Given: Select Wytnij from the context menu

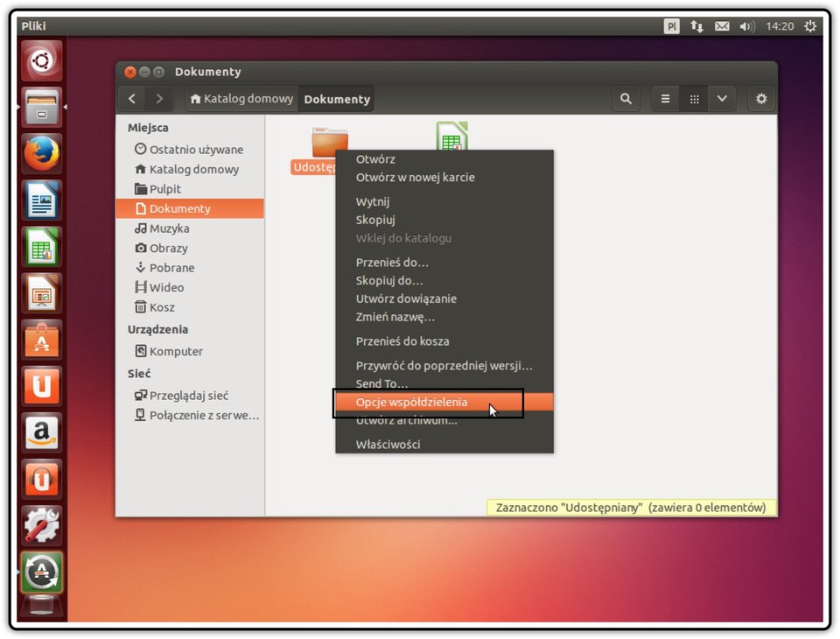Looking at the screenshot, I should (x=444, y=201).
